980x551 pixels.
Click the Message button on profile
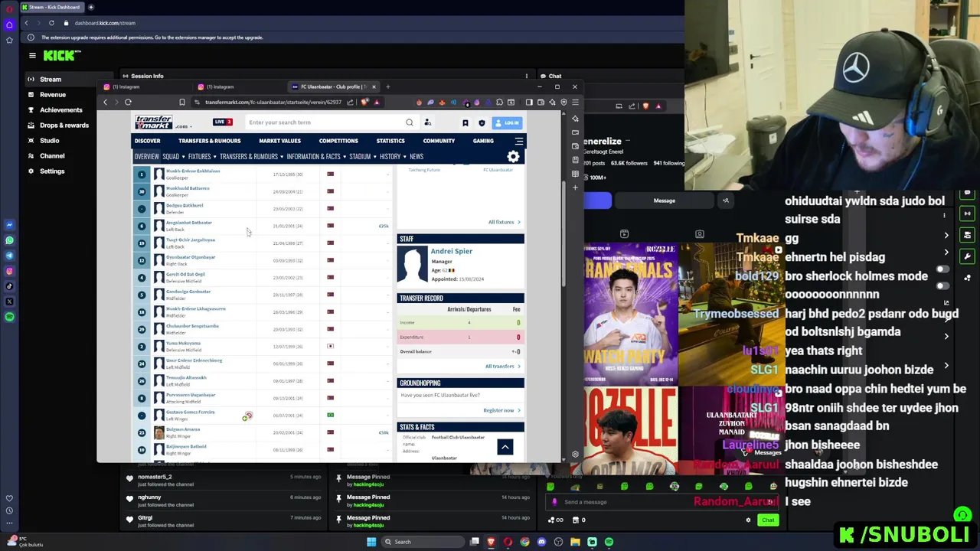point(664,201)
